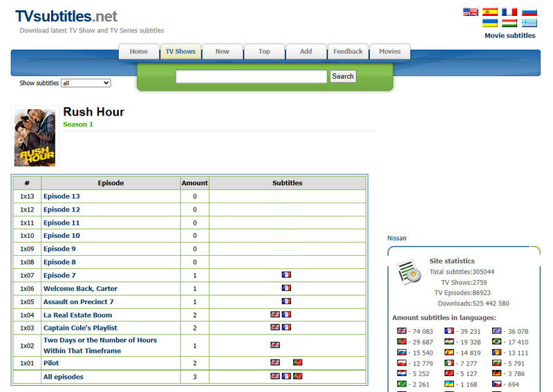The width and height of the screenshot is (553, 392).
Task: Click the UK flag in header
Action: [471, 12]
